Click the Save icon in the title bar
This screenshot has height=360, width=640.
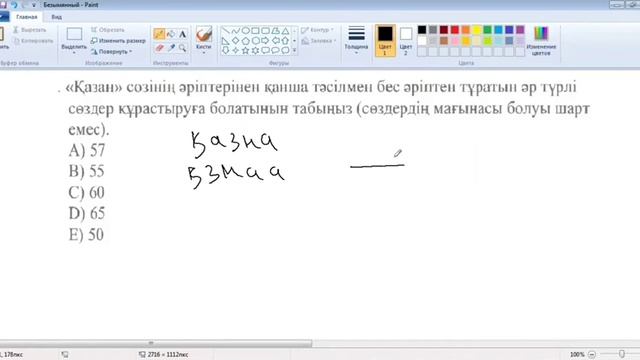tap(3, 5)
